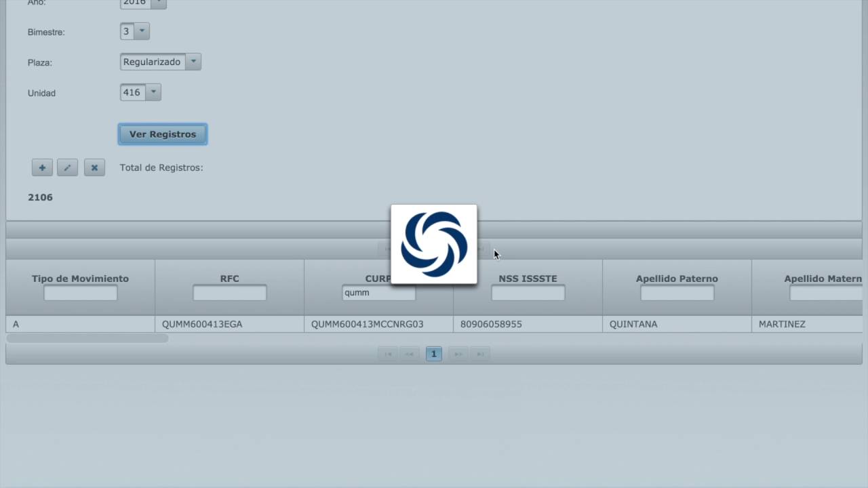Select cell 80906058955

[x=491, y=324]
